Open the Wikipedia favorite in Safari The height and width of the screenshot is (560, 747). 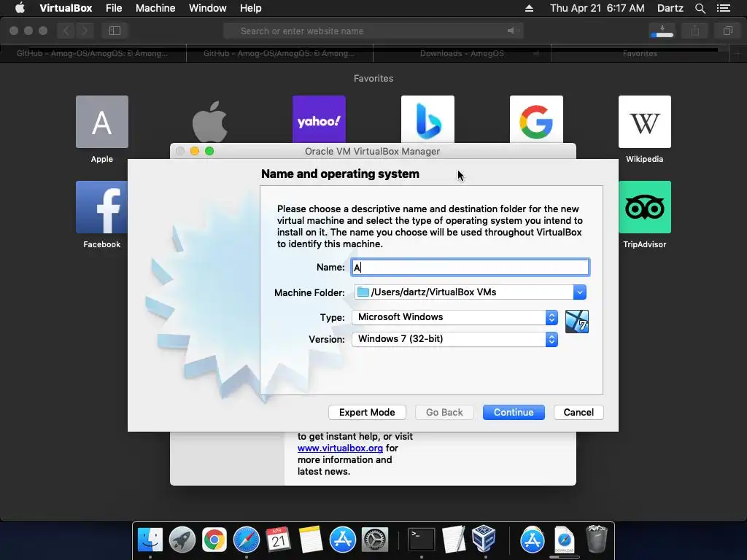645,122
